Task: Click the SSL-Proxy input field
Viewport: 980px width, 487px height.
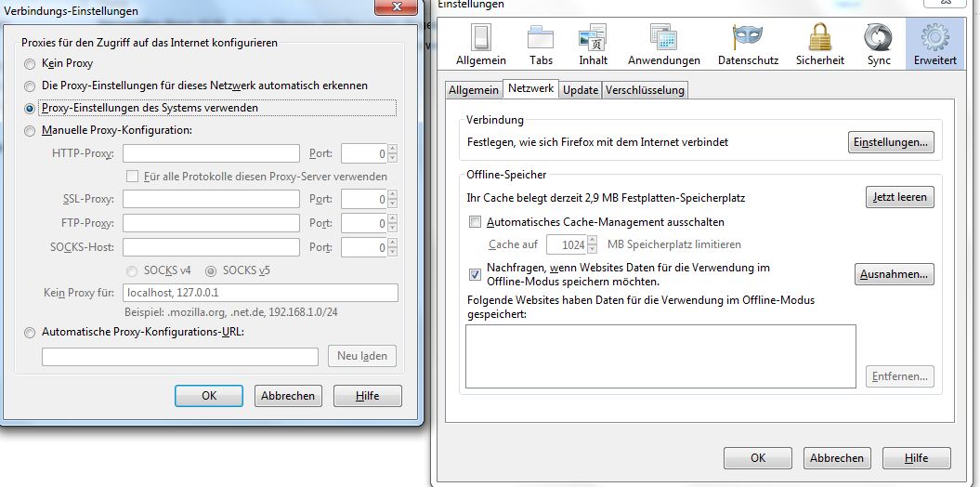Action: pos(211,199)
